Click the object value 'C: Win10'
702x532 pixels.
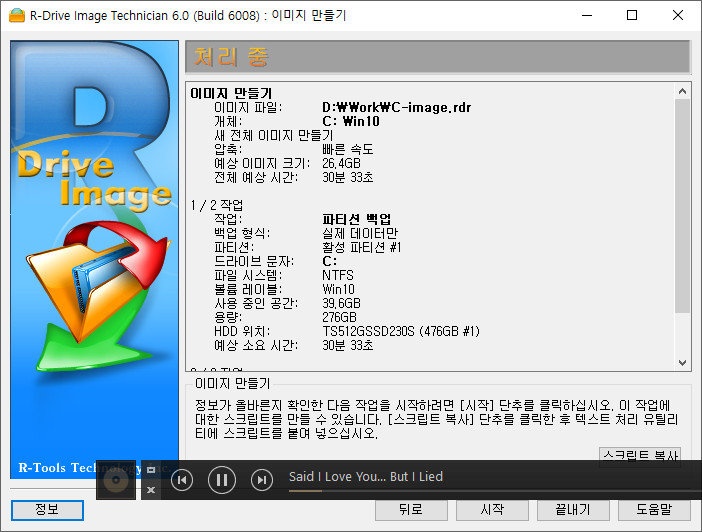tap(351, 121)
